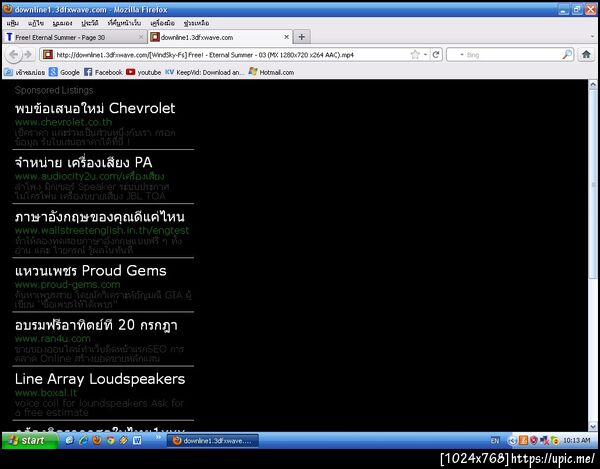Open the www.boxal.it link
600x469 pixels.
pos(46,393)
